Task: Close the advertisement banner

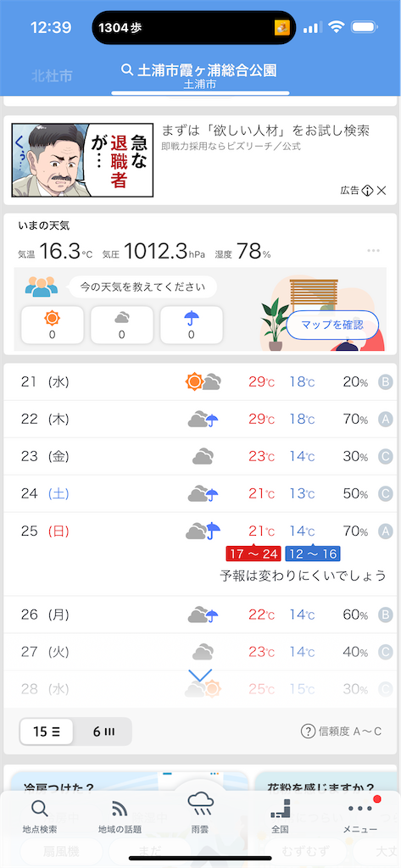Action: coord(382,191)
